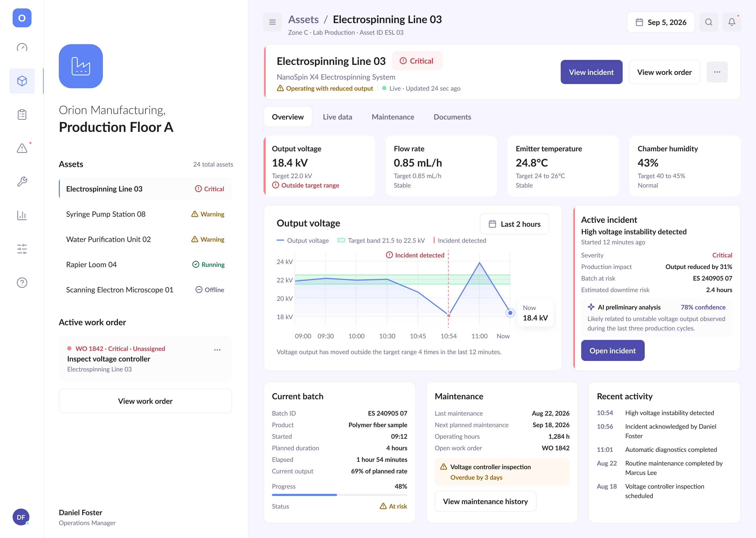The width and height of the screenshot is (756, 538).
Task: Select Water Purification Unit 02 asset
Action: (145, 239)
